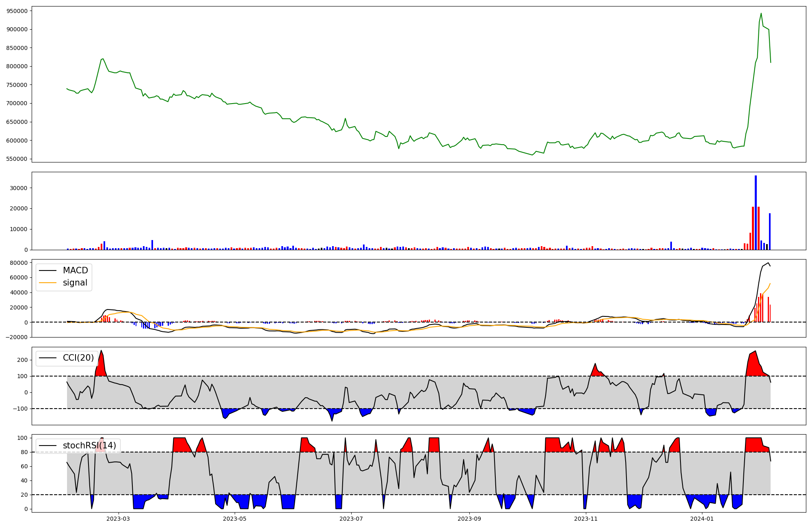Click the 2023-03 date tick label
Screen dimensions: 812x528
coord(118,519)
